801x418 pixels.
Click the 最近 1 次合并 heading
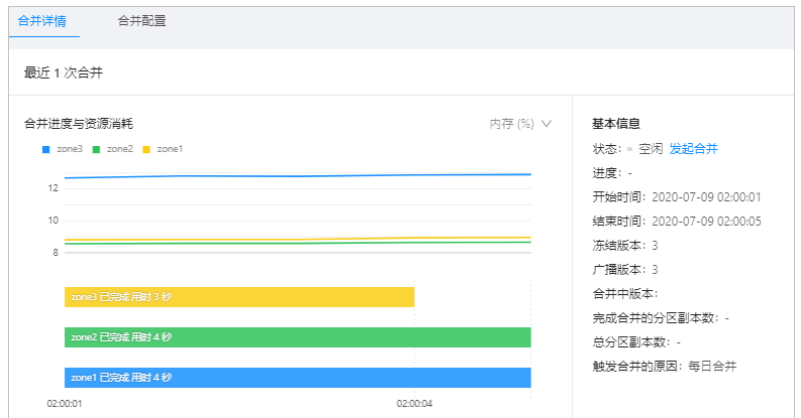(63, 73)
